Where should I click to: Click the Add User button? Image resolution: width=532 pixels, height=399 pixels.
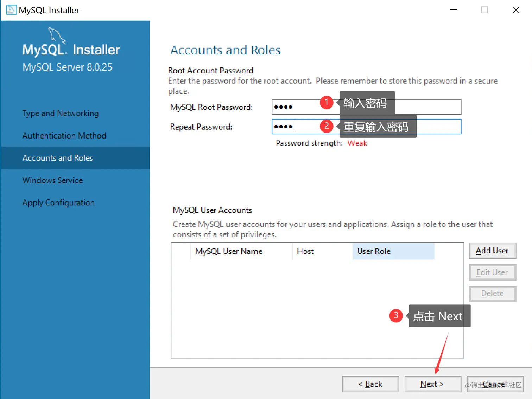point(492,251)
